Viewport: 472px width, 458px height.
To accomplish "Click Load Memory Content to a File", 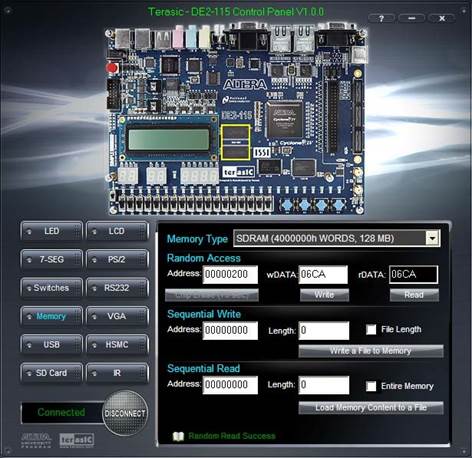I will click(x=371, y=408).
